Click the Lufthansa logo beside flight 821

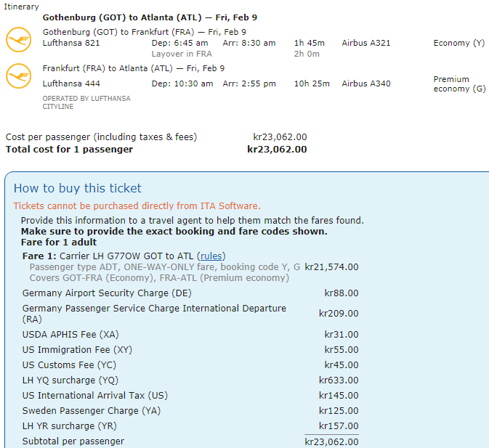coord(19,39)
